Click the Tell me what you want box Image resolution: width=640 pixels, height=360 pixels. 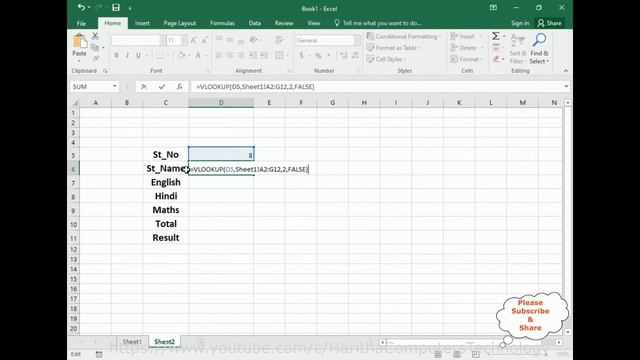pyautogui.click(x=378, y=23)
